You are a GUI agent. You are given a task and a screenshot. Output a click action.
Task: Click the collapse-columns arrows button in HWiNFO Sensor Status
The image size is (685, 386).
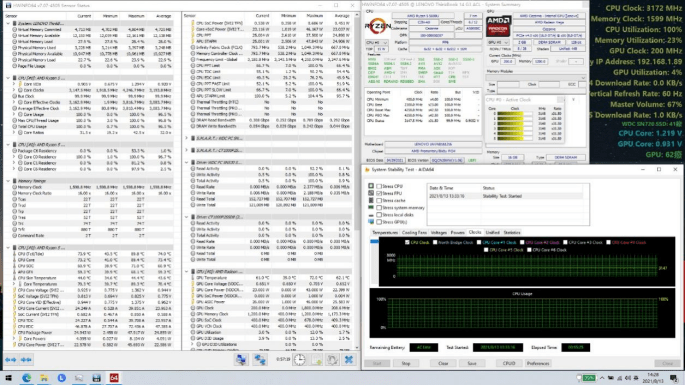(26, 359)
